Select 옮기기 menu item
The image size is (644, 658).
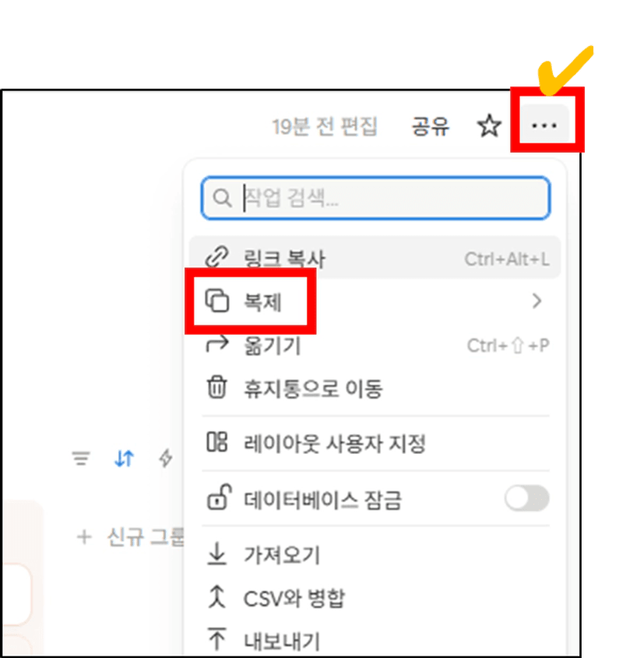375,346
